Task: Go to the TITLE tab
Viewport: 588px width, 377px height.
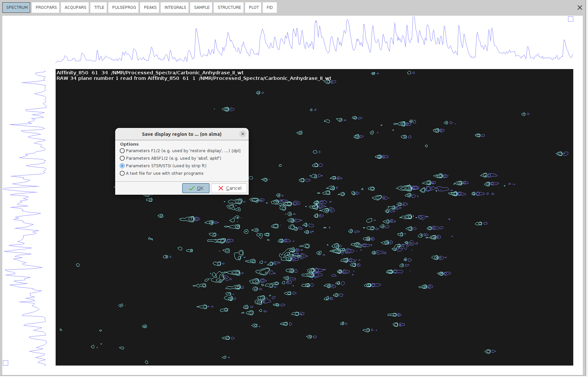Action: coord(99,8)
